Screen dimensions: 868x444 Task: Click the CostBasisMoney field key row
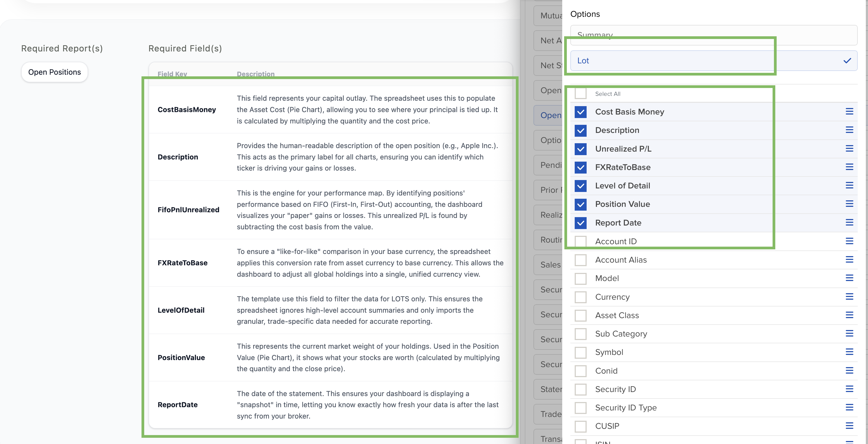click(186, 110)
